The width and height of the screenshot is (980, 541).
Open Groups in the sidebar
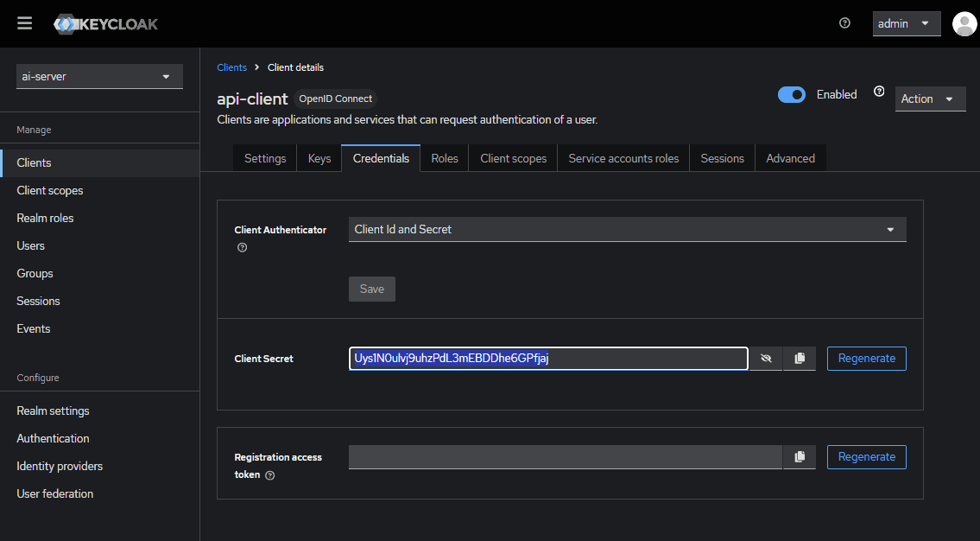[100, 273]
